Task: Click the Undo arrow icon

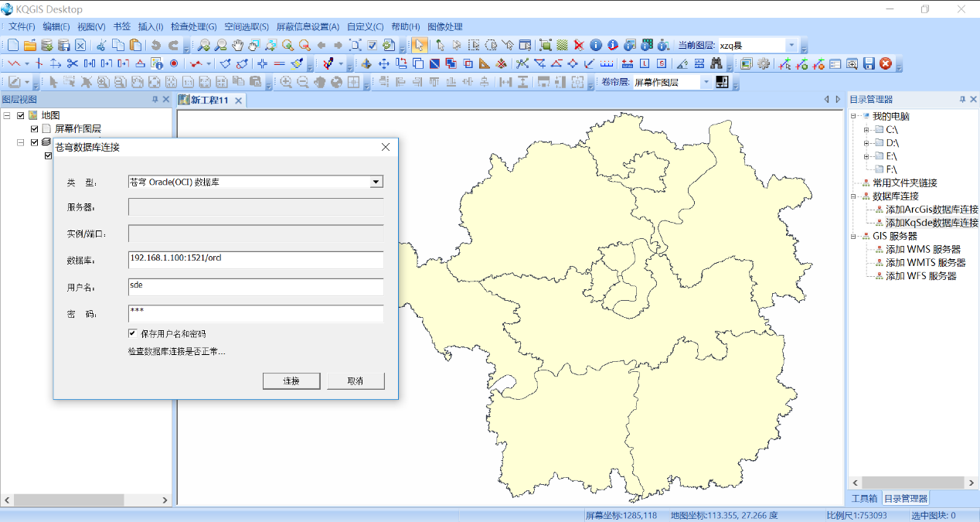Action: [157, 45]
